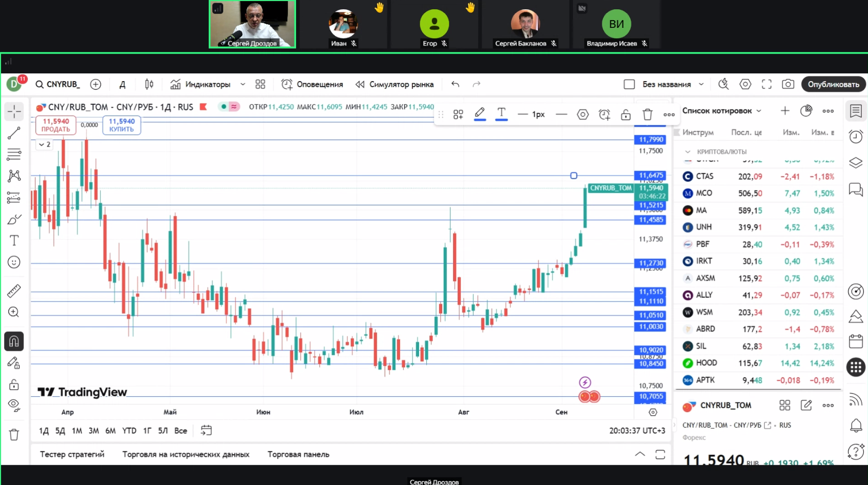Screen dimensions: 868x485
Task: Open fullscreen mode icon
Action: click(767, 84)
